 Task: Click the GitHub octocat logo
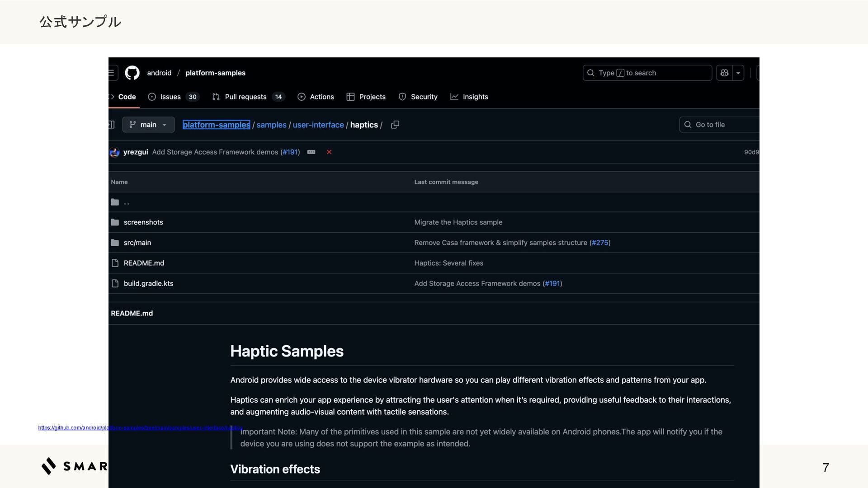[x=132, y=73]
